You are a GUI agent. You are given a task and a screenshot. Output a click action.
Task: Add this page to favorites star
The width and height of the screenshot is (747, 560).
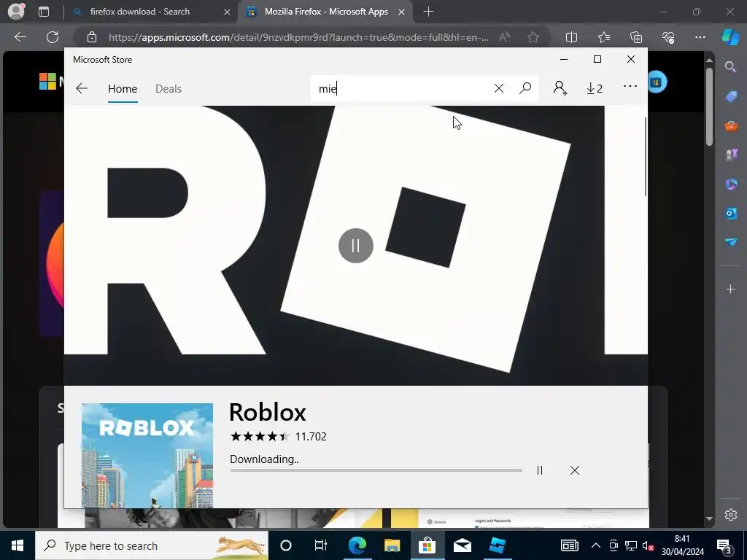[533, 37]
